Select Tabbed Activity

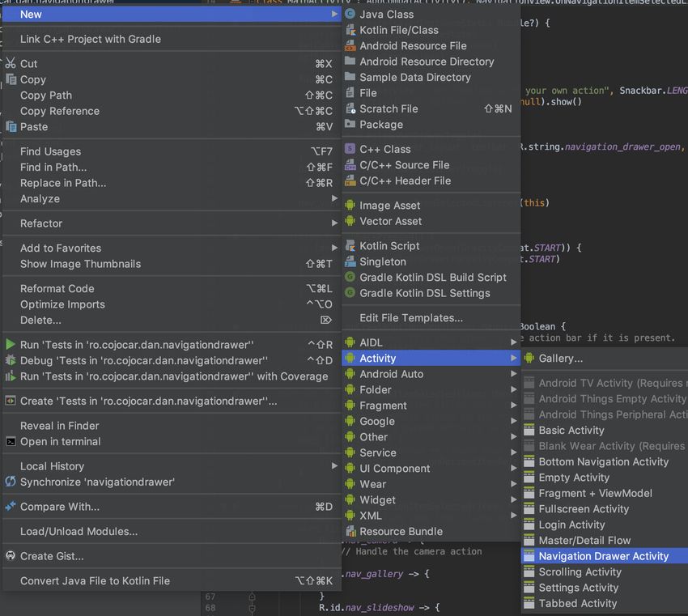coord(604,603)
